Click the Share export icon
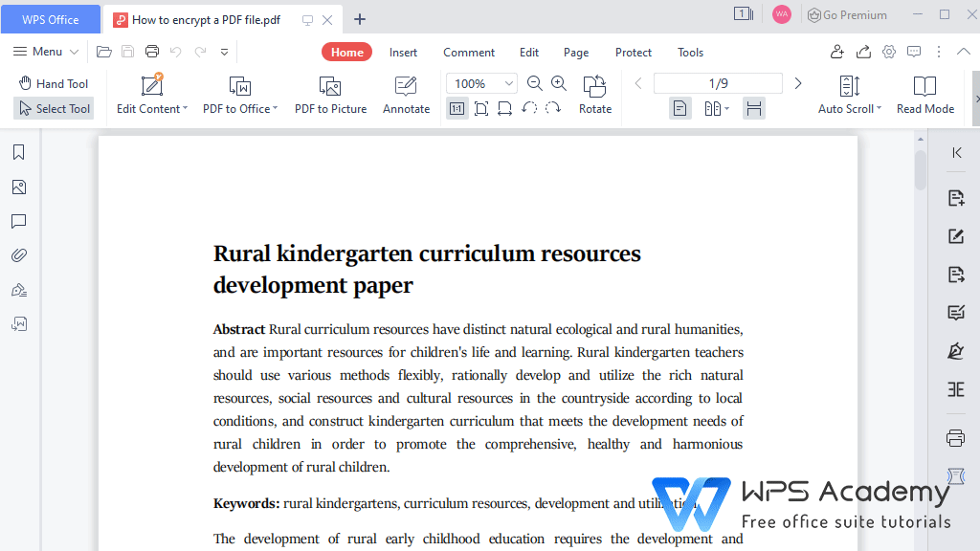The image size is (980, 551). click(x=864, y=52)
